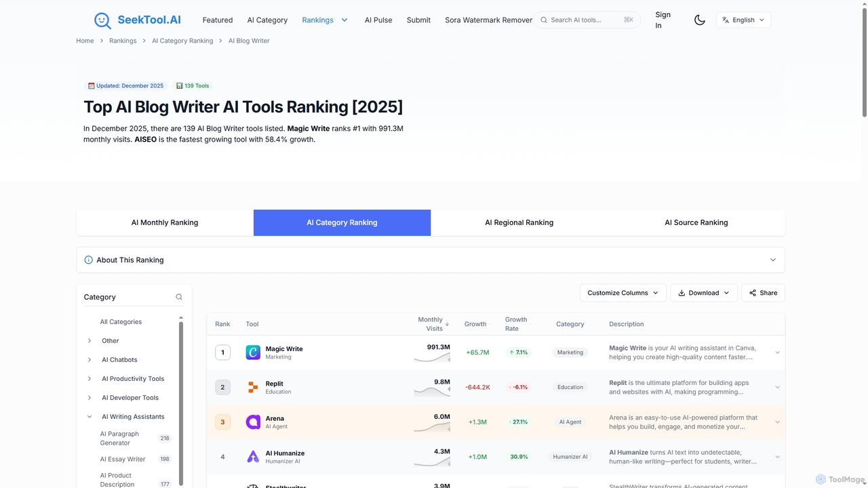Click the Growth Rate column header

coord(516,324)
